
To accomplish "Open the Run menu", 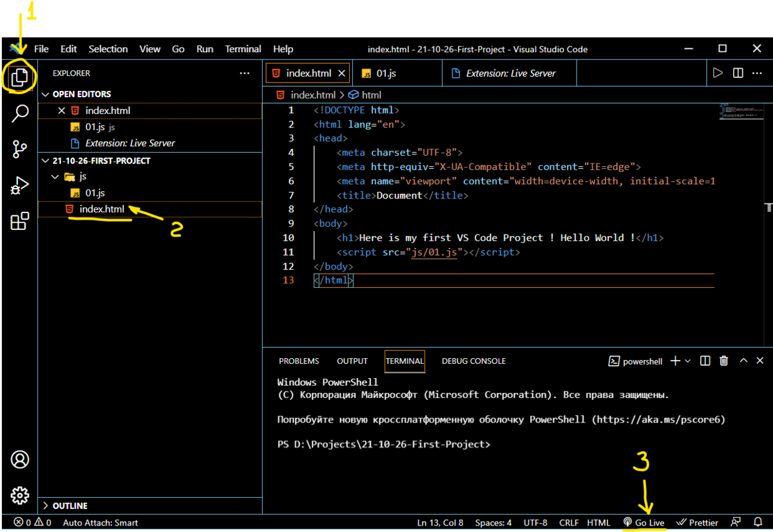I will [205, 49].
